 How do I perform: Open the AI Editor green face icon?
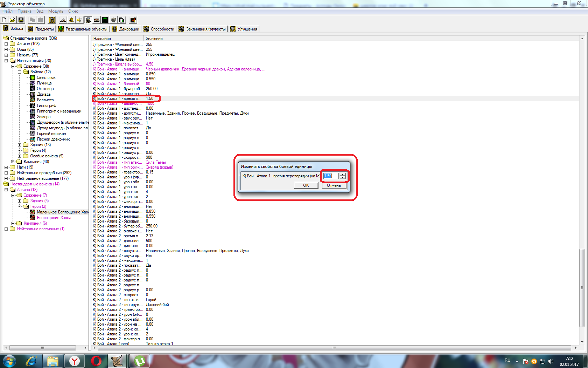click(105, 20)
